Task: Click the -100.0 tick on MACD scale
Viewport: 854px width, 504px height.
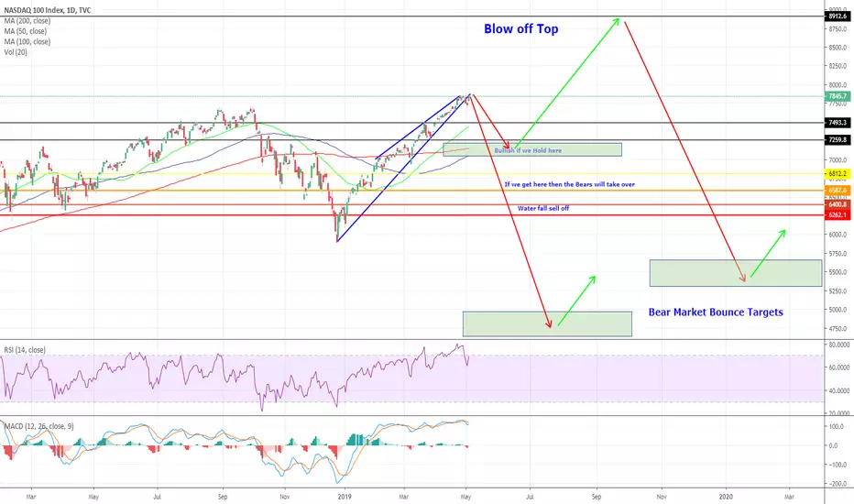Action: [x=838, y=465]
